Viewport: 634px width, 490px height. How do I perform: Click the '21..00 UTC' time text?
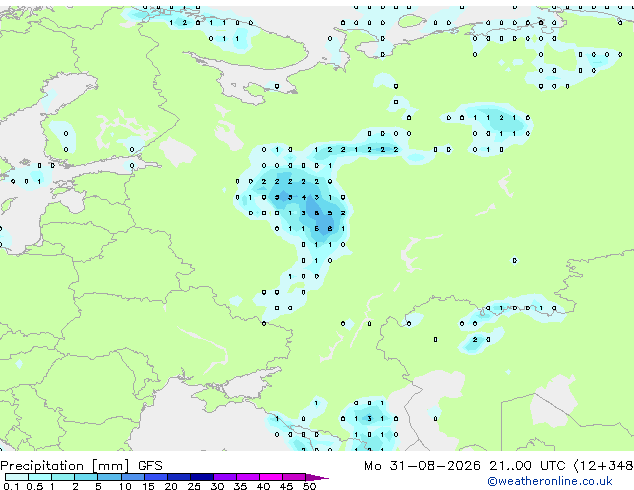tap(527, 466)
